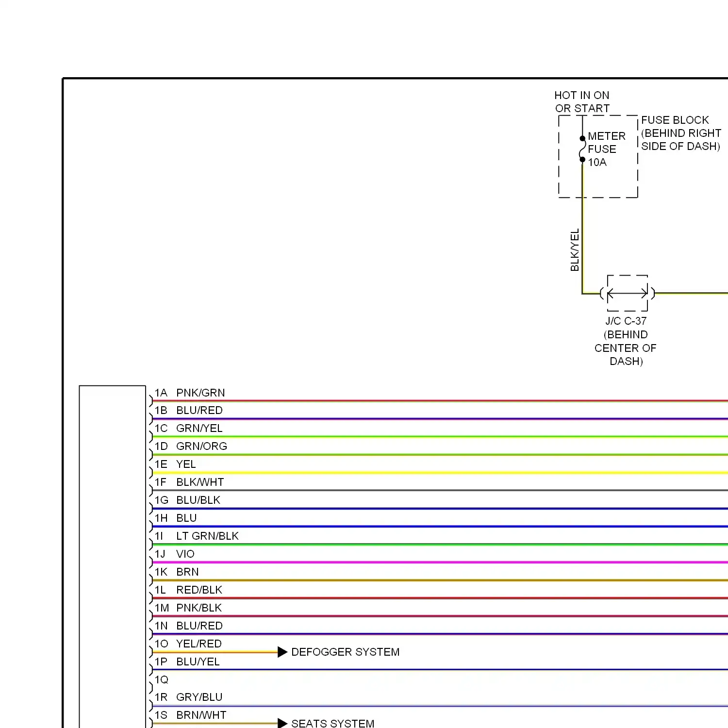Click pin 1K BRN label
This screenshot has height=728, width=728.
click(x=177, y=572)
